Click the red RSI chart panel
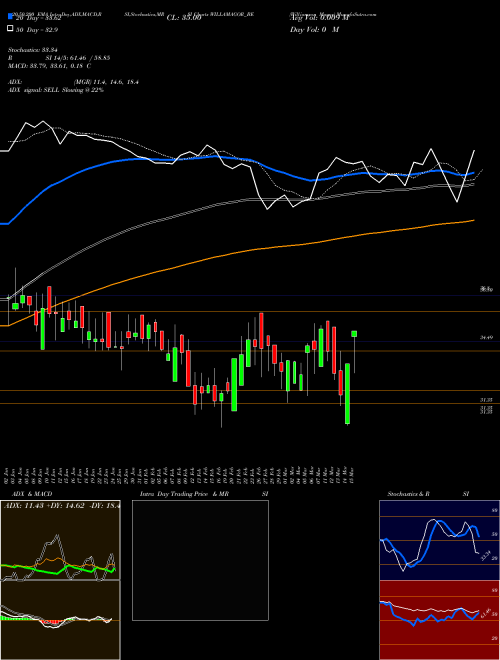Screen dimensions: 500x660 (x=439, y=620)
